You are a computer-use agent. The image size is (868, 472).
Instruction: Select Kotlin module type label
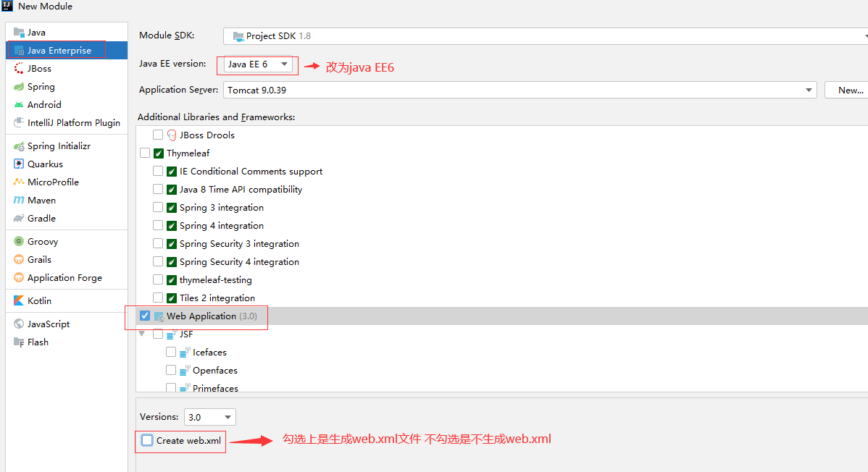tap(39, 301)
